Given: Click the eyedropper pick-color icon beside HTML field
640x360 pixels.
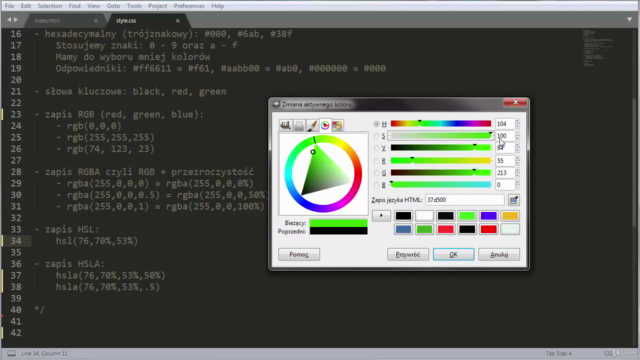Looking at the screenshot, I should [x=513, y=200].
